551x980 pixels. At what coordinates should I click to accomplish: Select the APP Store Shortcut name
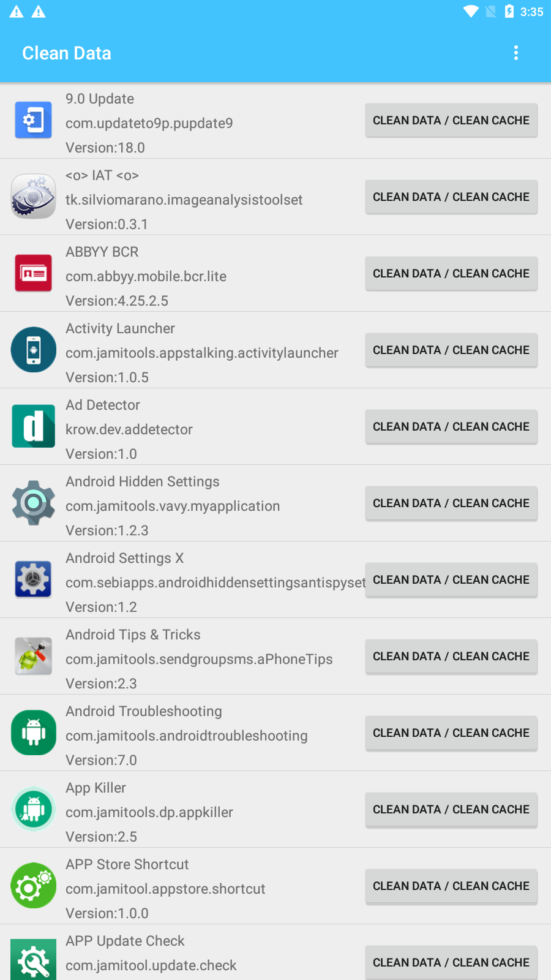coord(127,864)
